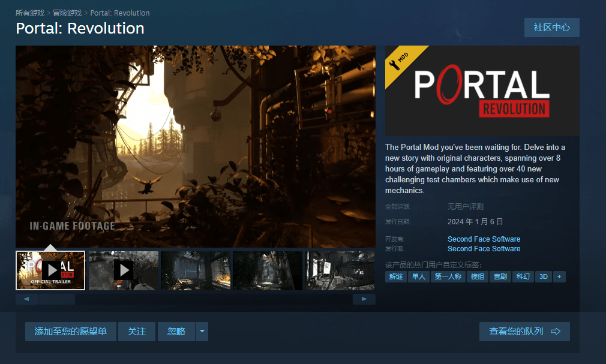This screenshot has width=606, height=364.
Task: Open the fifth screenshot thumbnail
Action: point(340,270)
